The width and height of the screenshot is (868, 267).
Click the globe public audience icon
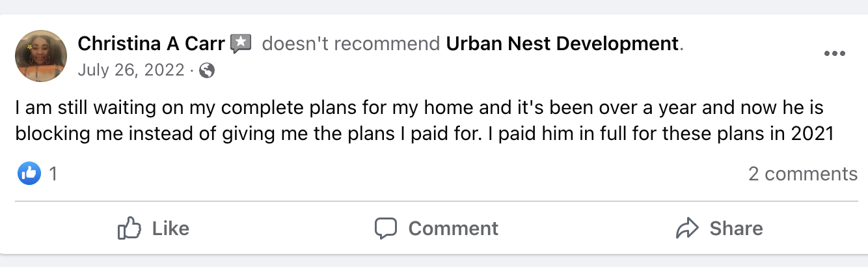[207, 70]
